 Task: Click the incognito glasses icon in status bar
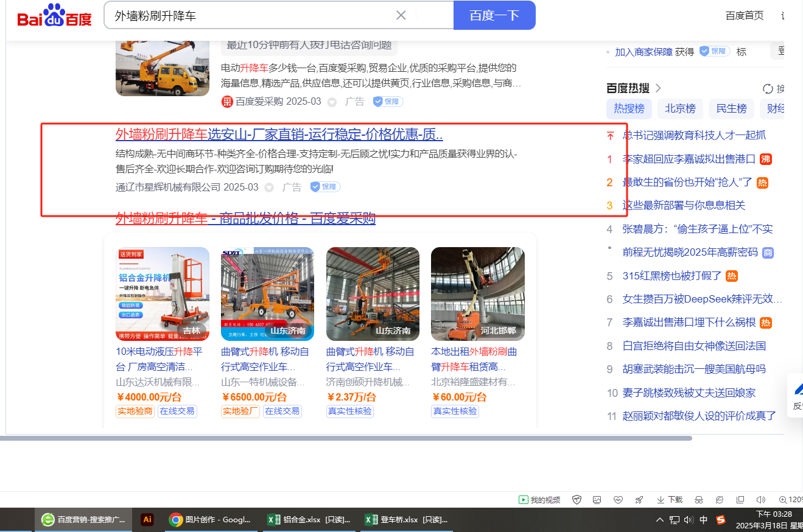[x=699, y=500]
